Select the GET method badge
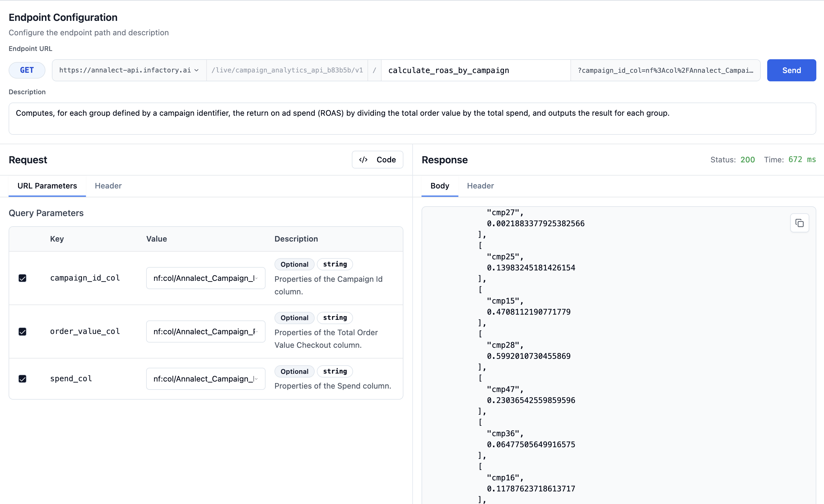This screenshot has width=824, height=504. click(27, 70)
